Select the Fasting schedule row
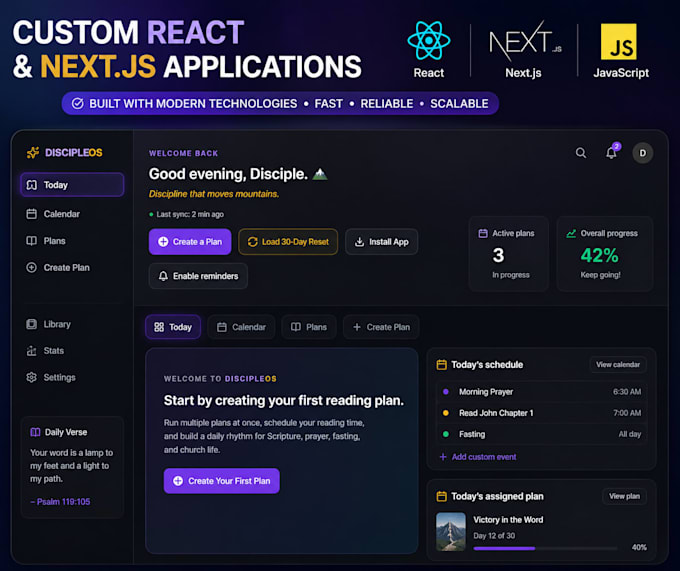 pos(542,434)
